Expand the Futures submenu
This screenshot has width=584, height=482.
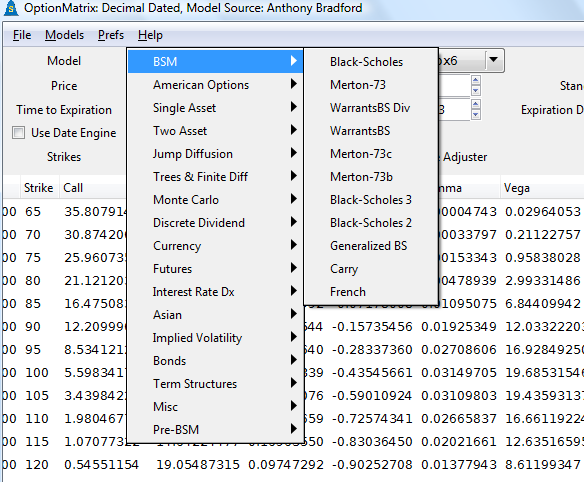(215, 269)
